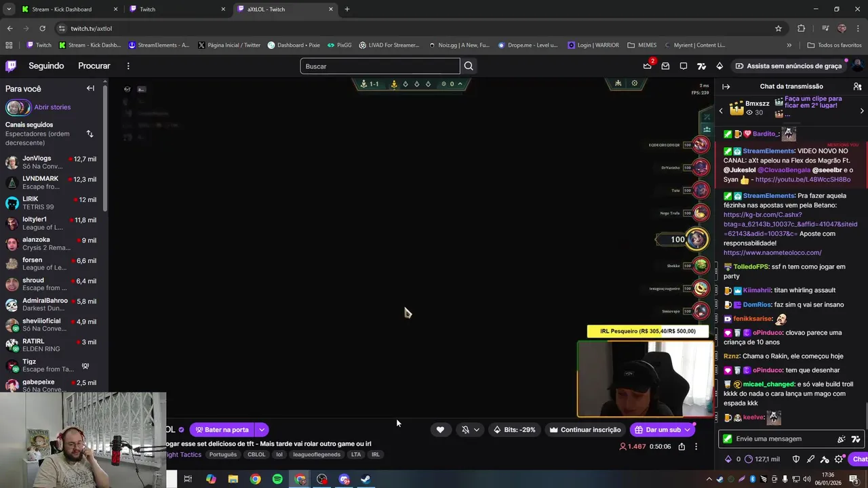Screen dimensions: 868x488
Task: Collapse the stream chat panel
Action: tap(726, 86)
